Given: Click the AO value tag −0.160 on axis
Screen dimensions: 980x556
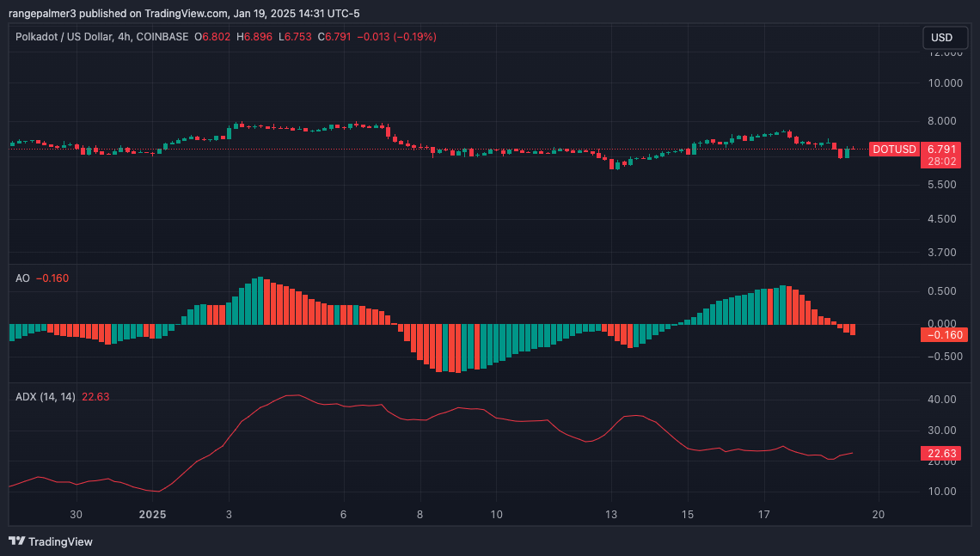Looking at the screenshot, I should [944, 335].
